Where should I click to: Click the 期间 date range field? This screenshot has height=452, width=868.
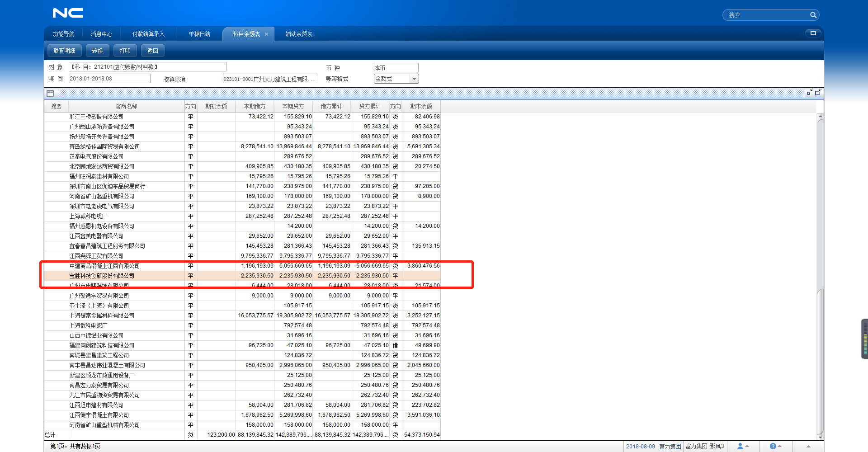pos(109,79)
